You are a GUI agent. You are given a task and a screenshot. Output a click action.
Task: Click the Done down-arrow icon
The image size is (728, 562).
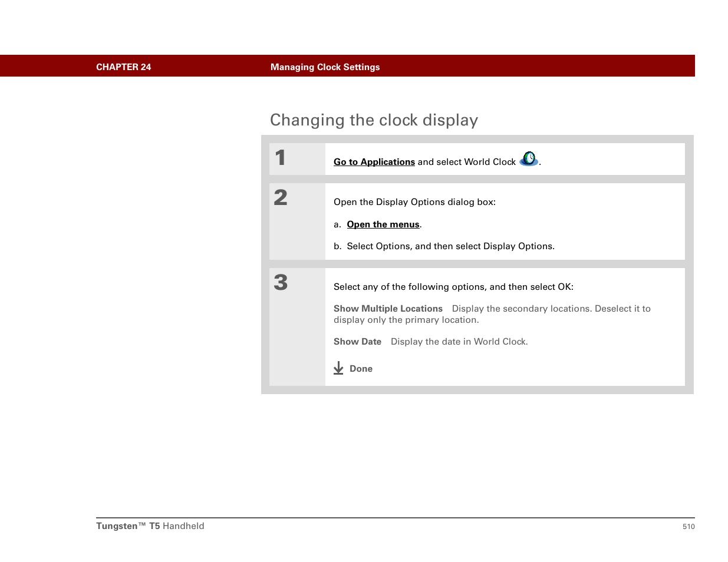338,368
